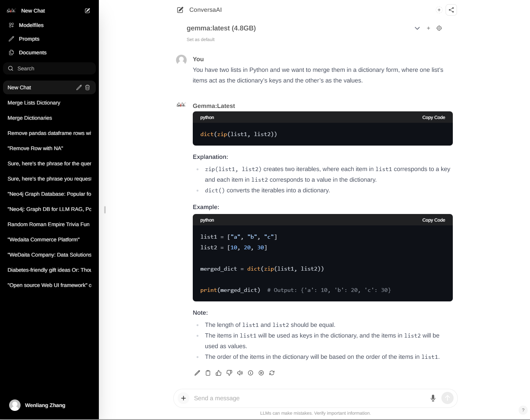Click thumbs up on Gemma response
Image resolution: width=530 pixels, height=420 pixels.
(219, 373)
